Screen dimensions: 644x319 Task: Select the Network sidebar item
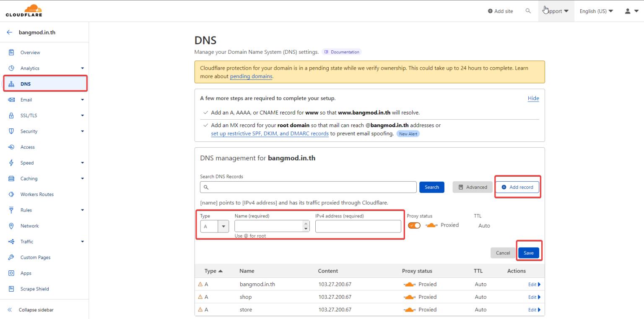(x=30, y=225)
